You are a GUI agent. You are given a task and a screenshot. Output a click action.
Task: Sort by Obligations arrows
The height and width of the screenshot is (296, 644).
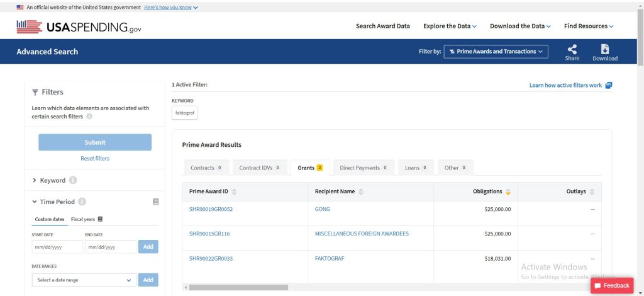(508, 191)
